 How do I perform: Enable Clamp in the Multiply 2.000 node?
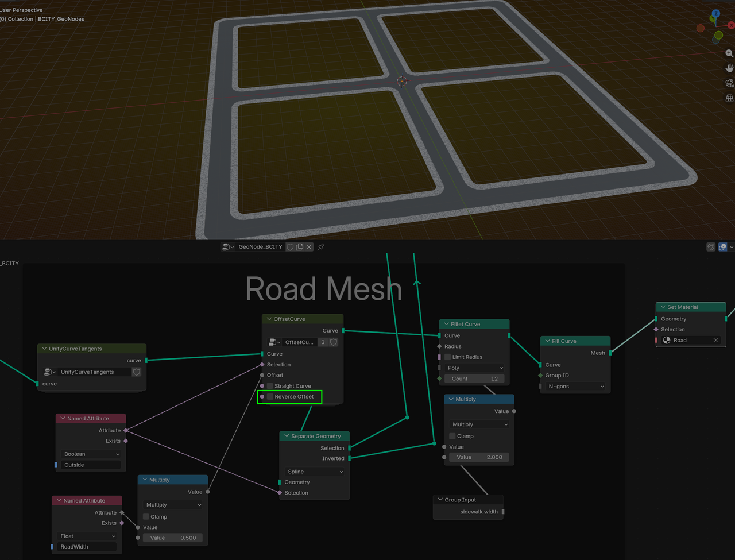click(452, 437)
